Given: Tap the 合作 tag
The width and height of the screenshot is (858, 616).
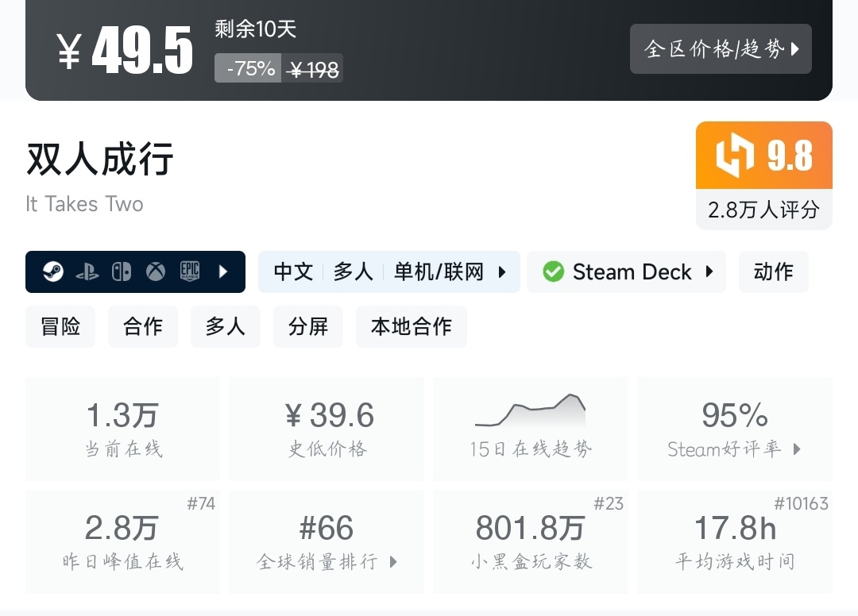Looking at the screenshot, I should click(143, 326).
